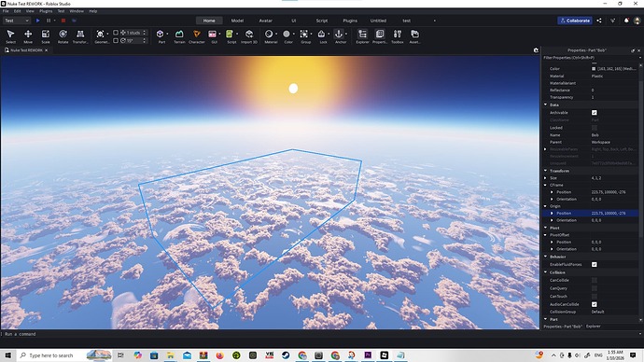Switch to the Explorer panel tab
Screen dimensions: 644x362
593,327
